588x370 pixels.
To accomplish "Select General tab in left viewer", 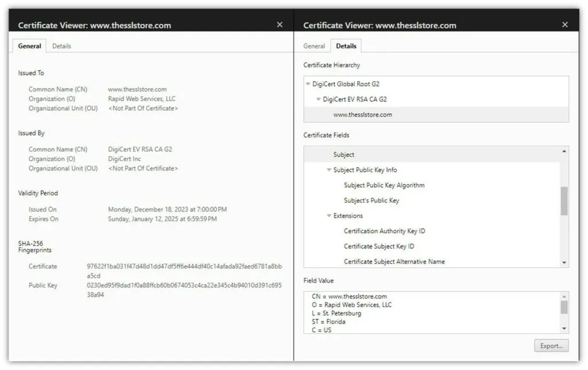I will click(x=30, y=46).
